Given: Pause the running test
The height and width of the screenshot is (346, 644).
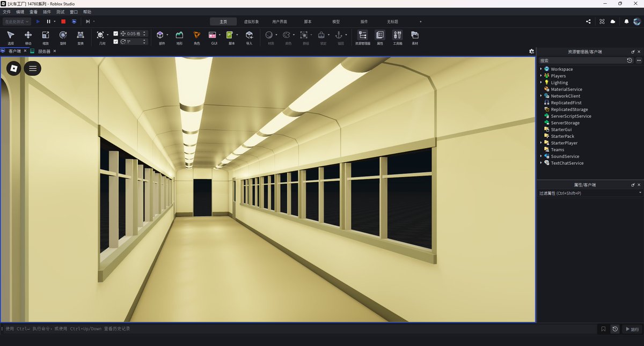Looking at the screenshot, I should pyautogui.click(x=48, y=21).
